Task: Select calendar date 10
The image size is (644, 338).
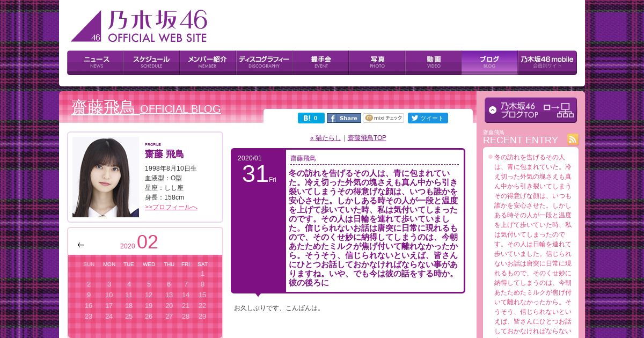Action: 109,295
